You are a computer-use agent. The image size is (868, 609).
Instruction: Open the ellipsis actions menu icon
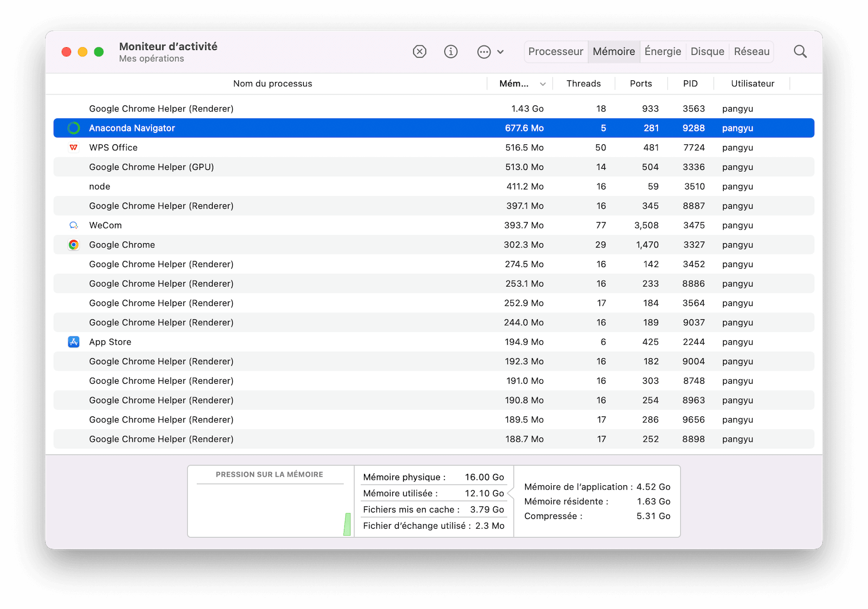coord(484,52)
